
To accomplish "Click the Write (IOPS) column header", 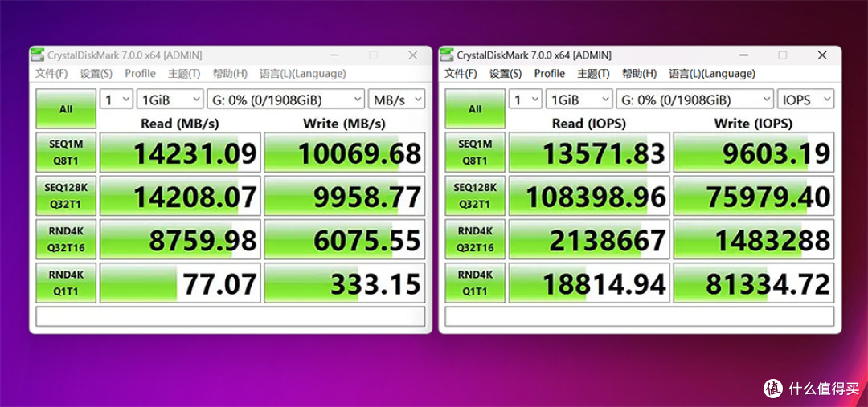I will coord(753,123).
